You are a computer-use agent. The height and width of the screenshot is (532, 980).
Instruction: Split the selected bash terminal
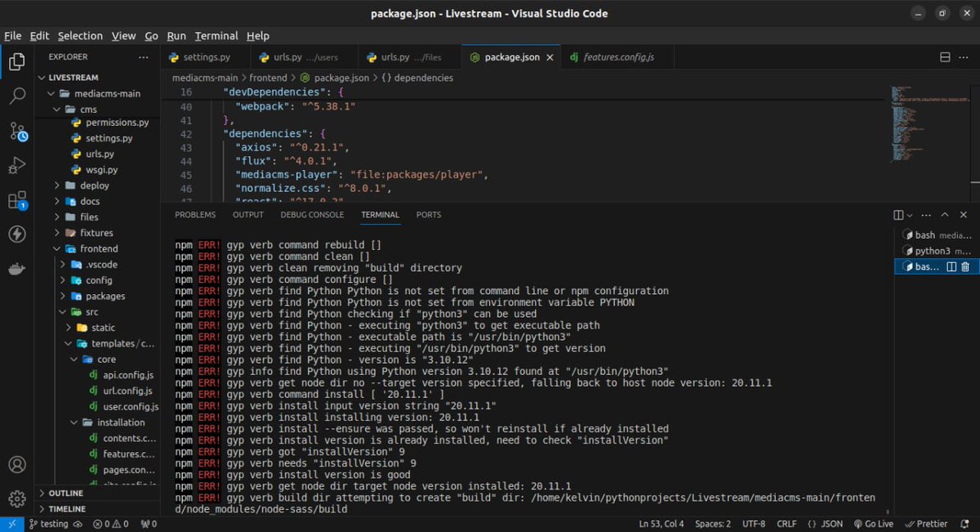[x=951, y=266]
